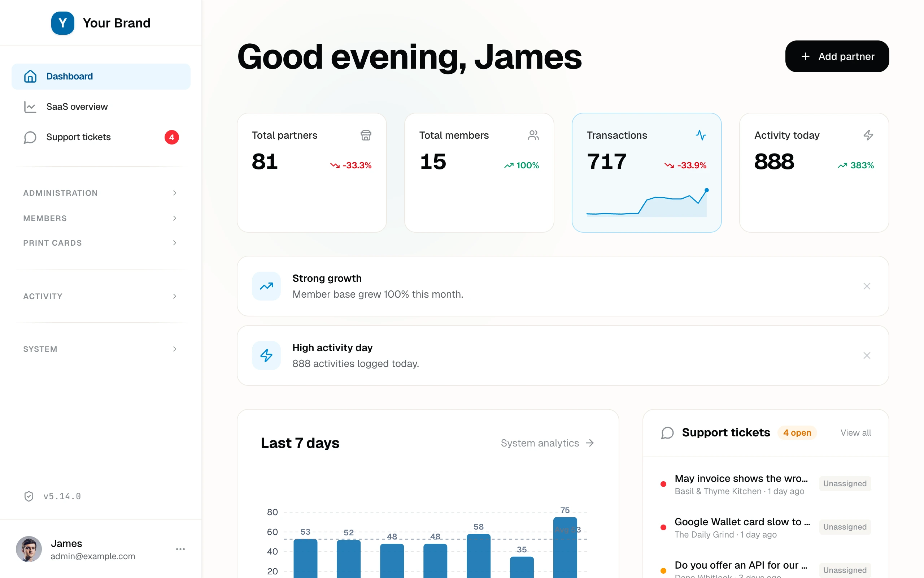Click the Transactions pulse icon
924x578 pixels.
(x=701, y=135)
